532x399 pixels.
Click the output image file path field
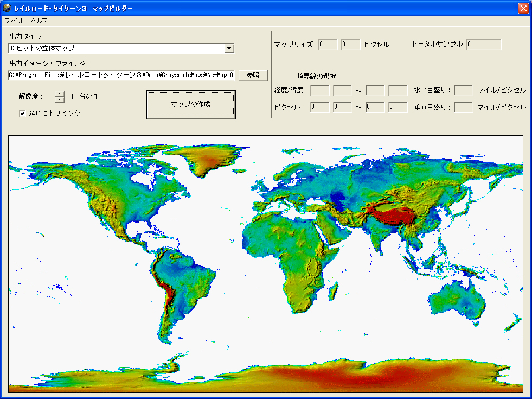tap(121, 75)
